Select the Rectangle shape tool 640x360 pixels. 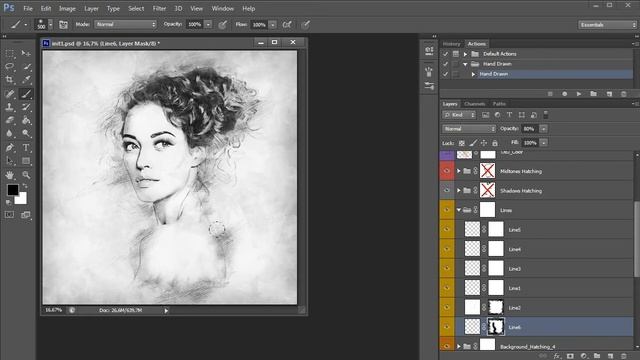pos(26,161)
